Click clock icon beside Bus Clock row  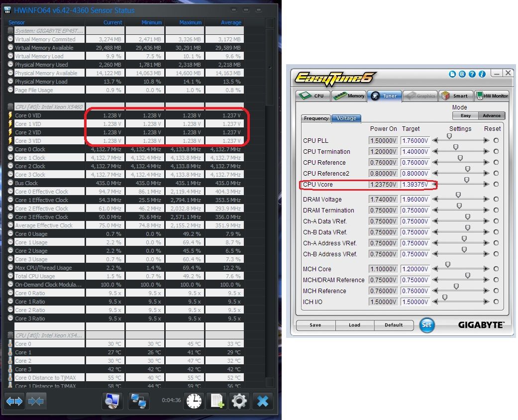(10, 183)
